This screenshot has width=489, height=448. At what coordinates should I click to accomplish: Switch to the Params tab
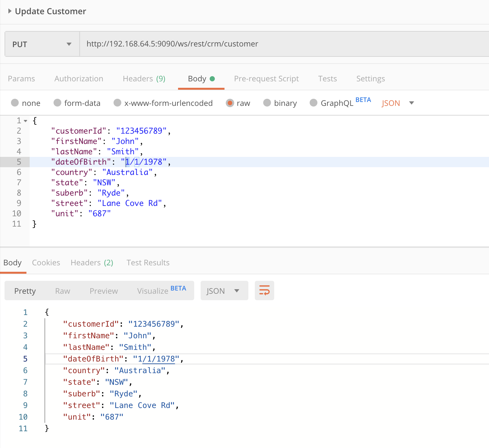pos(21,79)
